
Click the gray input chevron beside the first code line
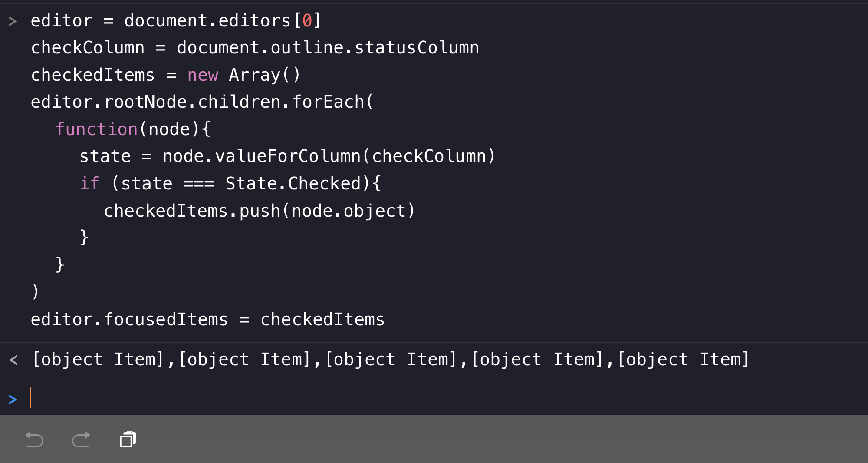point(13,21)
